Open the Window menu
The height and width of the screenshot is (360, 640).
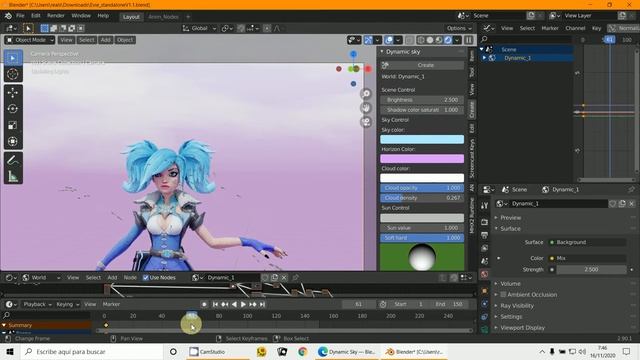point(81,16)
